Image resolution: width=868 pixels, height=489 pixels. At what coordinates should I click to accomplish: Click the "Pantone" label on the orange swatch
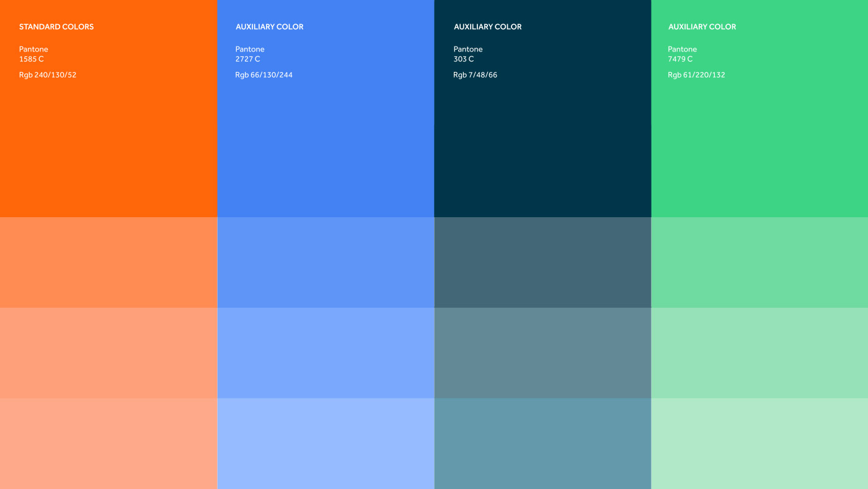(x=33, y=49)
